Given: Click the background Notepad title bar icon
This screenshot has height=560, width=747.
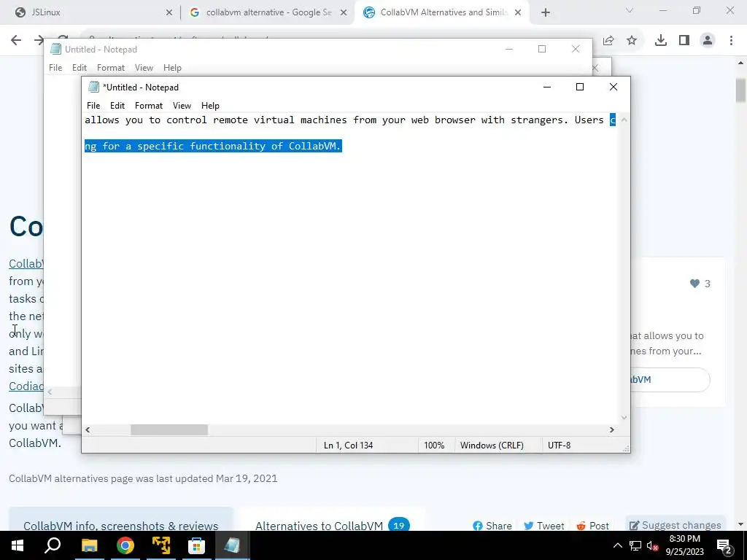Looking at the screenshot, I should coord(55,49).
